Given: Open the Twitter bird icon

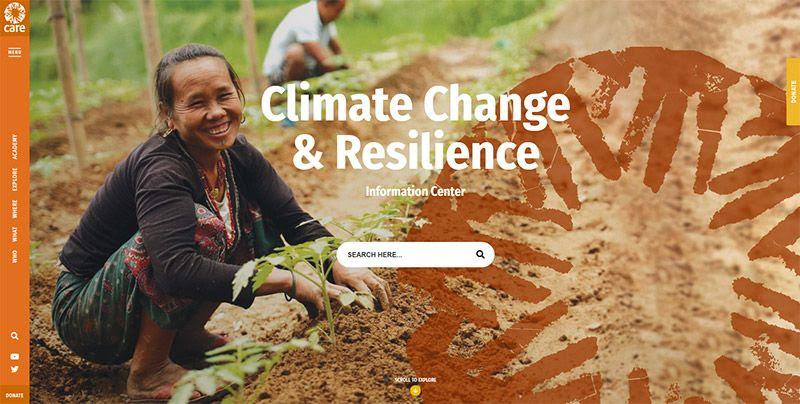Looking at the screenshot, I should 14,369.
